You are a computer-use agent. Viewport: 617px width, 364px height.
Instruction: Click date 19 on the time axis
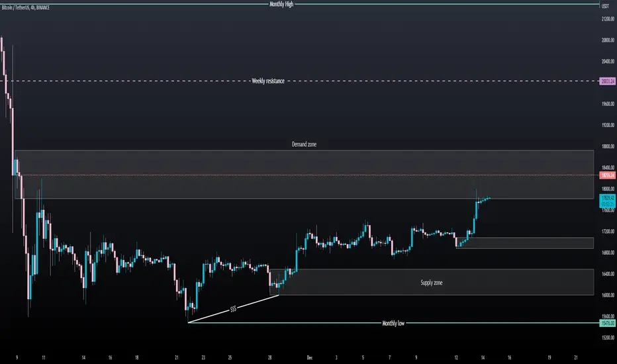[x=549, y=357]
